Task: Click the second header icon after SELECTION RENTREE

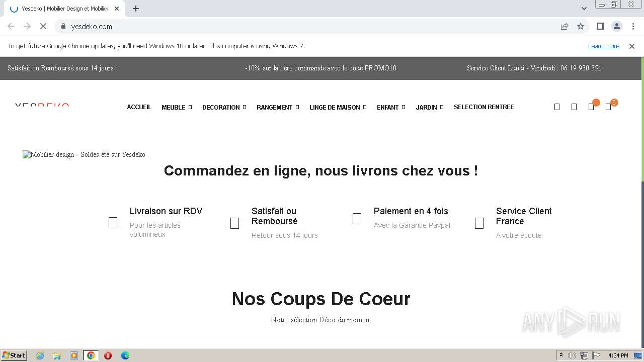Action: pyautogui.click(x=574, y=107)
